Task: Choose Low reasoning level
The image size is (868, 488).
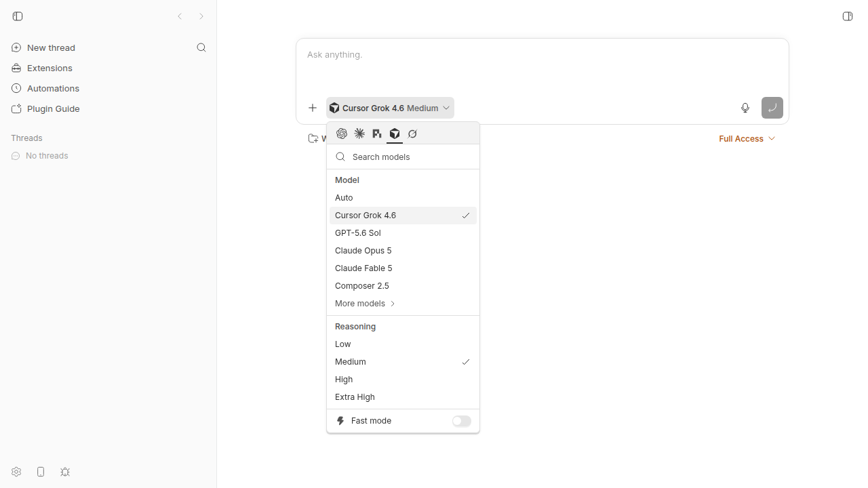Action: [x=403, y=344]
